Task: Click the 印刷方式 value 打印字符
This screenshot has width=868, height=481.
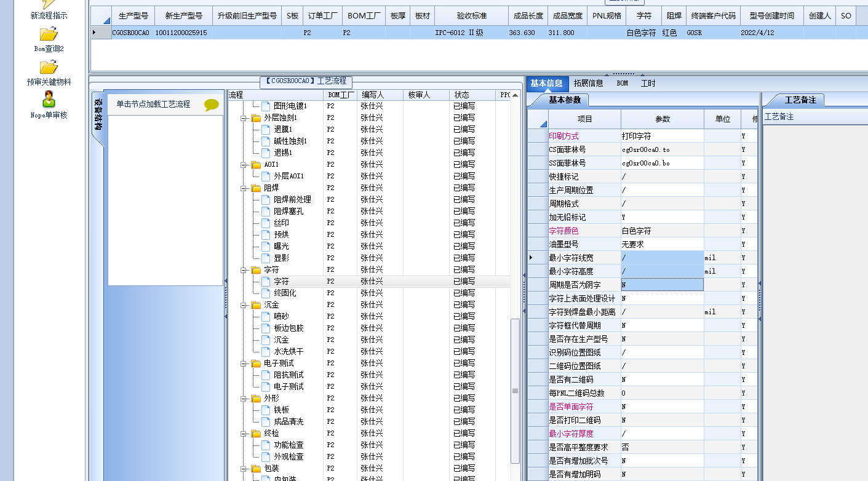Action: pos(636,136)
